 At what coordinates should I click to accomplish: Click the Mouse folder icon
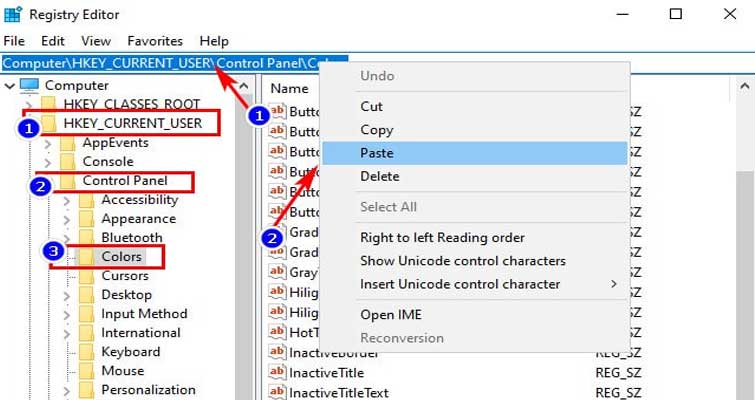pyautogui.click(x=87, y=371)
